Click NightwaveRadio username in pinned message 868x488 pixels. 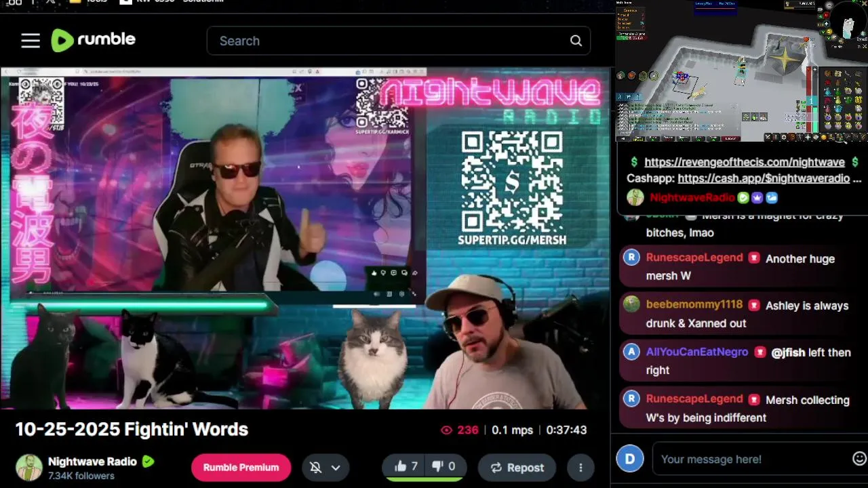692,197
